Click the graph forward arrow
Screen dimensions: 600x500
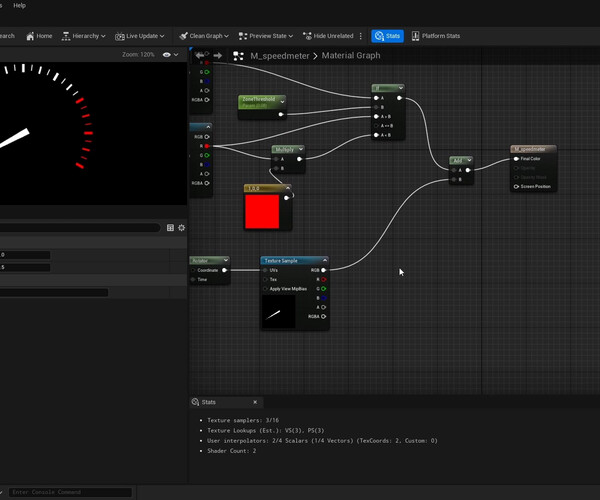[218, 55]
